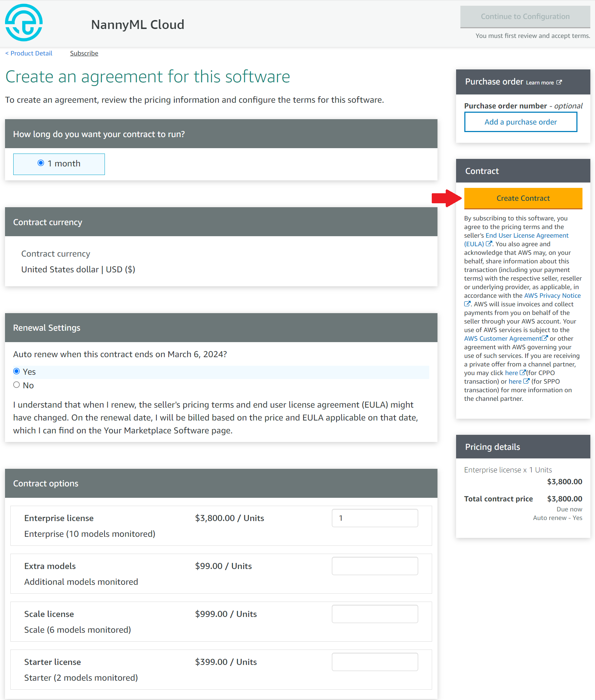
Task: Click the Enterprise license units field
Action: (x=375, y=518)
